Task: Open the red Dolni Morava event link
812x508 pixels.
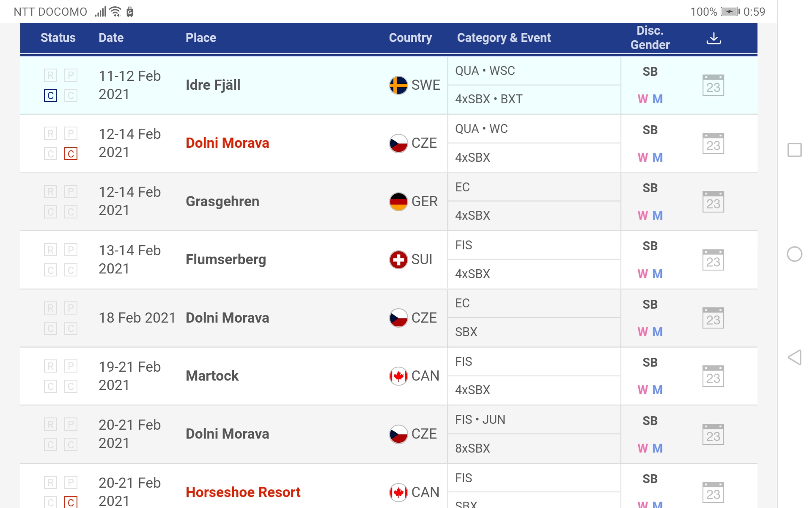Action: pos(227,143)
